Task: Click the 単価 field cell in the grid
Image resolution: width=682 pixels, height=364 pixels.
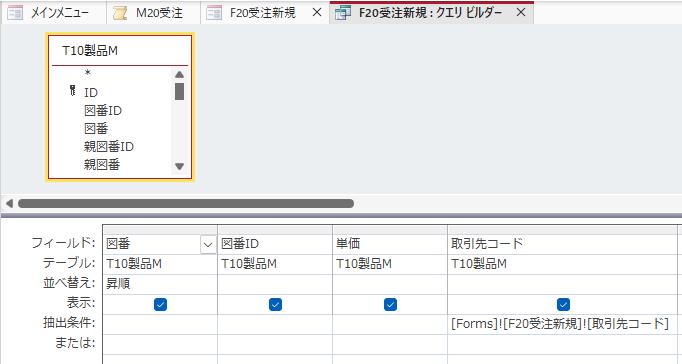Action: pyautogui.click(x=390, y=244)
